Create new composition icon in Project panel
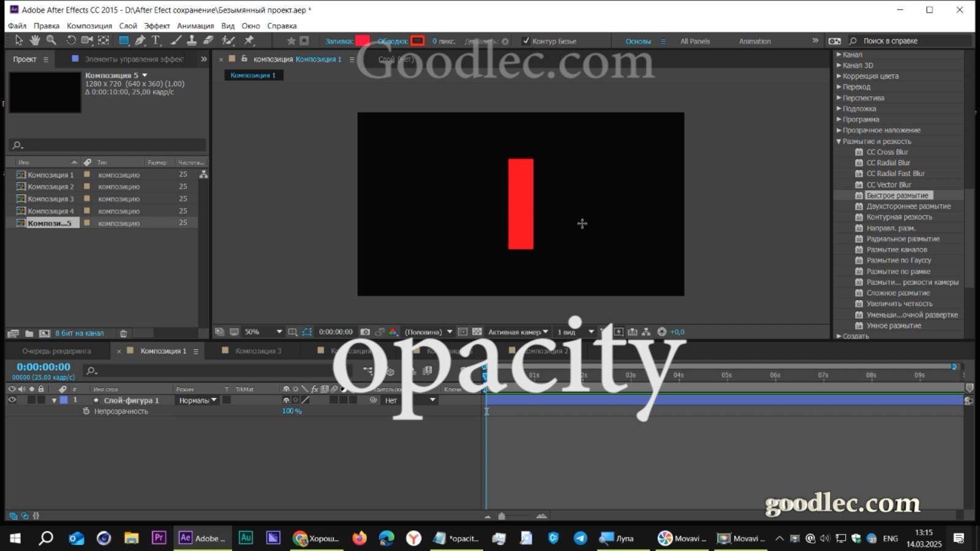 [45, 334]
